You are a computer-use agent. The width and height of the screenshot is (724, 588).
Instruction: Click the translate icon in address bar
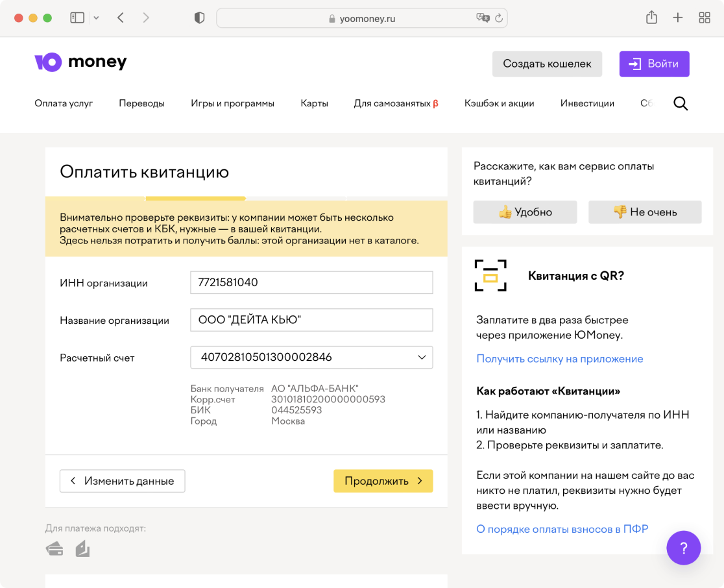(x=483, y=18)
